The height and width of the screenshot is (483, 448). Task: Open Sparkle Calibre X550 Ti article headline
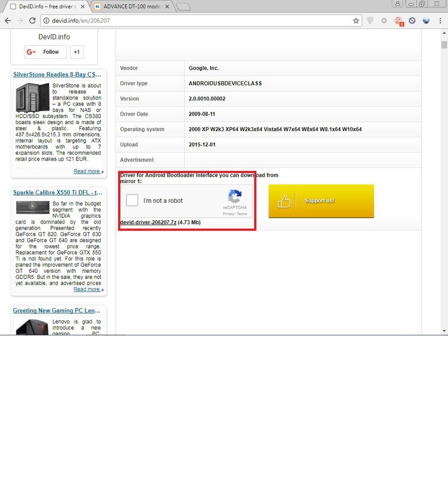coord(58,192)
